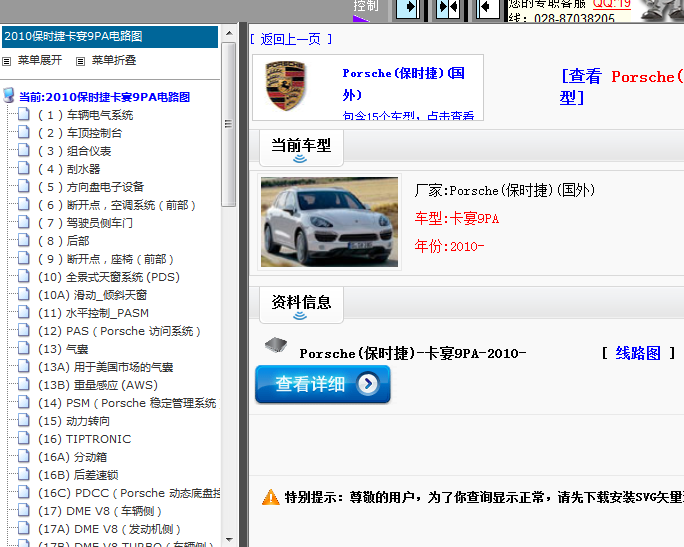Viewport: 684px width, 547px height.
Task: Open tree item (2) 车顶控制台
Action: pos(80,133)
